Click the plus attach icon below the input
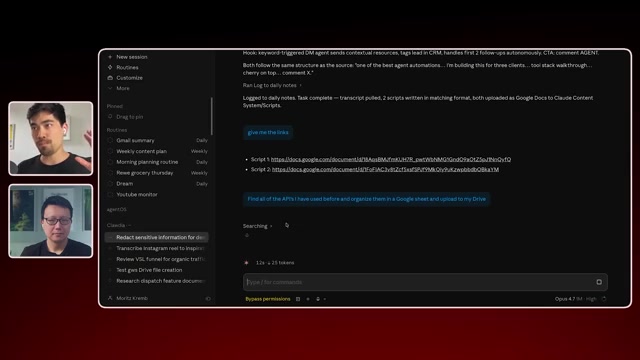Image resolution: width=640 pixels, height=360 pixels. pyautogui.click(x=308, y=299)
